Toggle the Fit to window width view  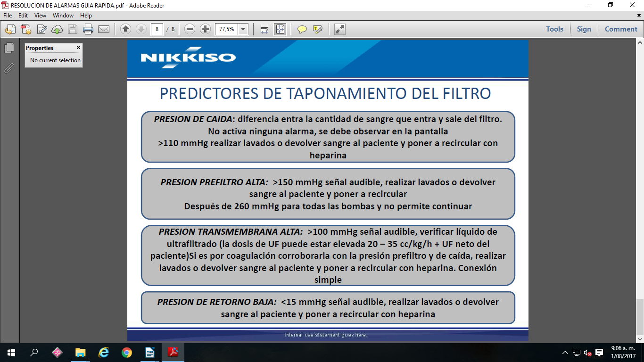(264, 29)
